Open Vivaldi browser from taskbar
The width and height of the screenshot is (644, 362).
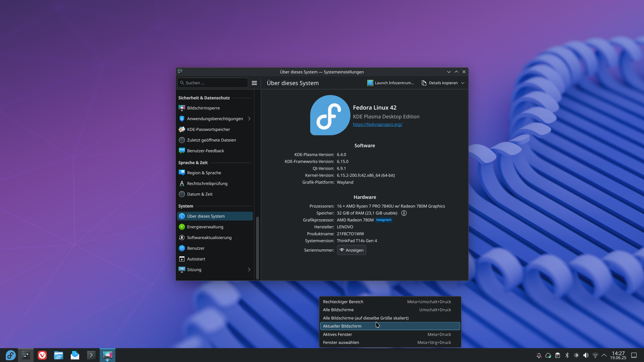point(42,355)
